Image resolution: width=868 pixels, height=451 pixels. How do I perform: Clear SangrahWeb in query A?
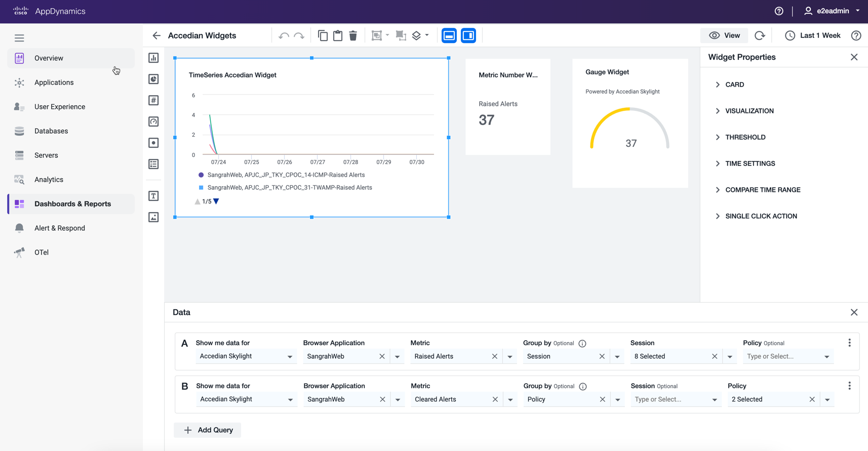382,356
